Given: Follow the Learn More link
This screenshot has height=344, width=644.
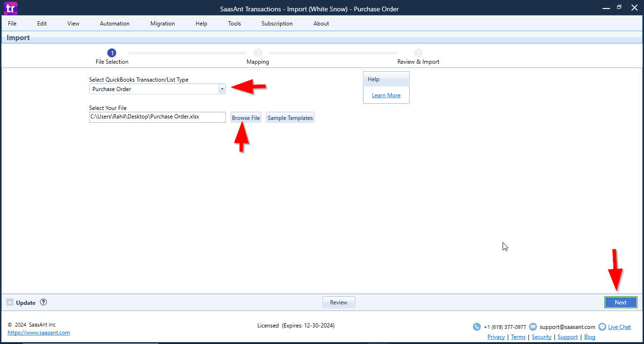Looking at the screenshot, I should [x=386, y=95].
